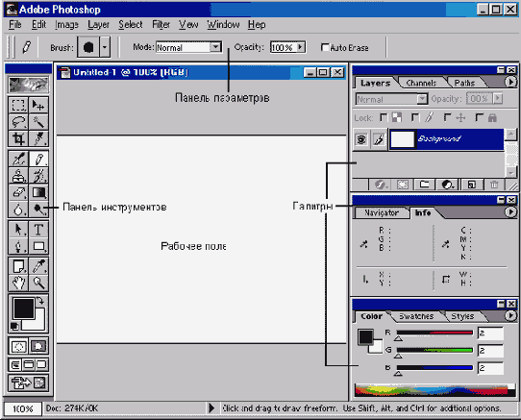Select the Zoom magnifier tool
This screenshot has height=420, width=521.
pyautogui.click(x=38, y=284)
